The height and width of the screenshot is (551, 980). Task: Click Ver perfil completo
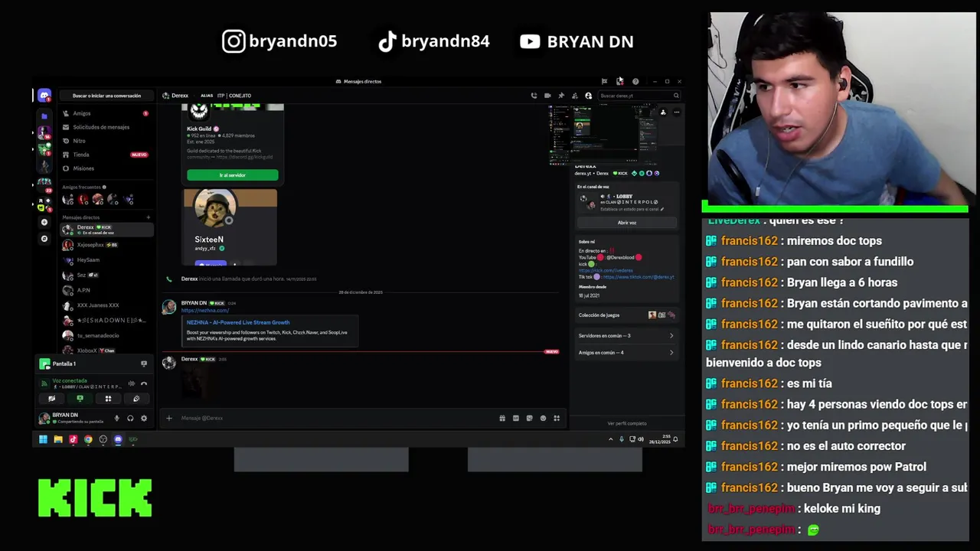(627, 423)
